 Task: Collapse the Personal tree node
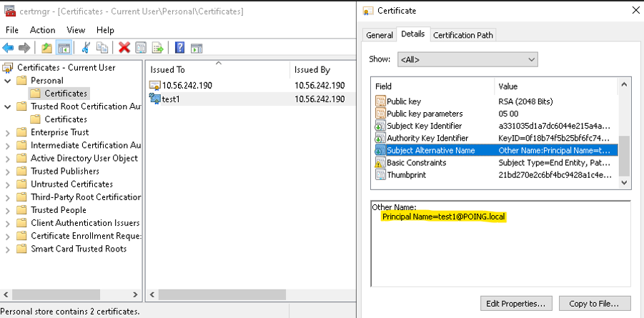[x=7, y=81]
